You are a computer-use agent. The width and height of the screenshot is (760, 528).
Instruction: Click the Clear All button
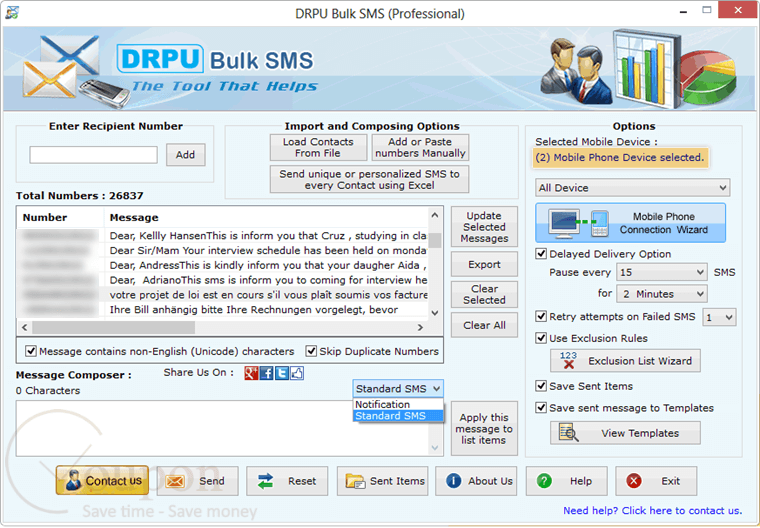click(484, 325)
